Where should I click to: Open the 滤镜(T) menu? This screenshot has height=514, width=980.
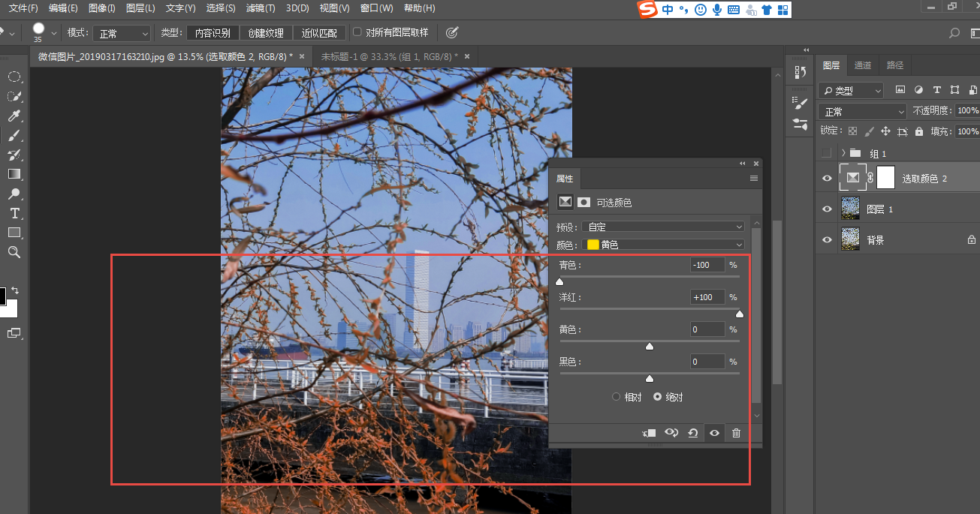[x=260, y=8]
